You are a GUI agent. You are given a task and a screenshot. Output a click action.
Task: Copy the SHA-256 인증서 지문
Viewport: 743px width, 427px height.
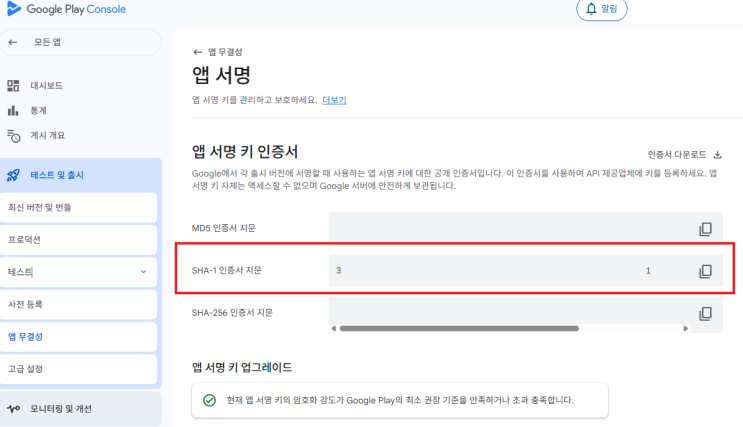click(x=705, y=313)
